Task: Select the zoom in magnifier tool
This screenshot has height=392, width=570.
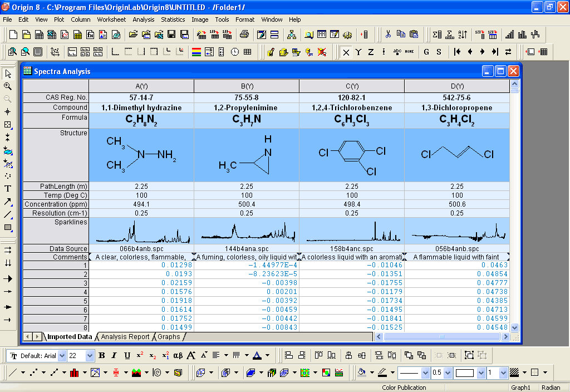Action: (8, 86)
